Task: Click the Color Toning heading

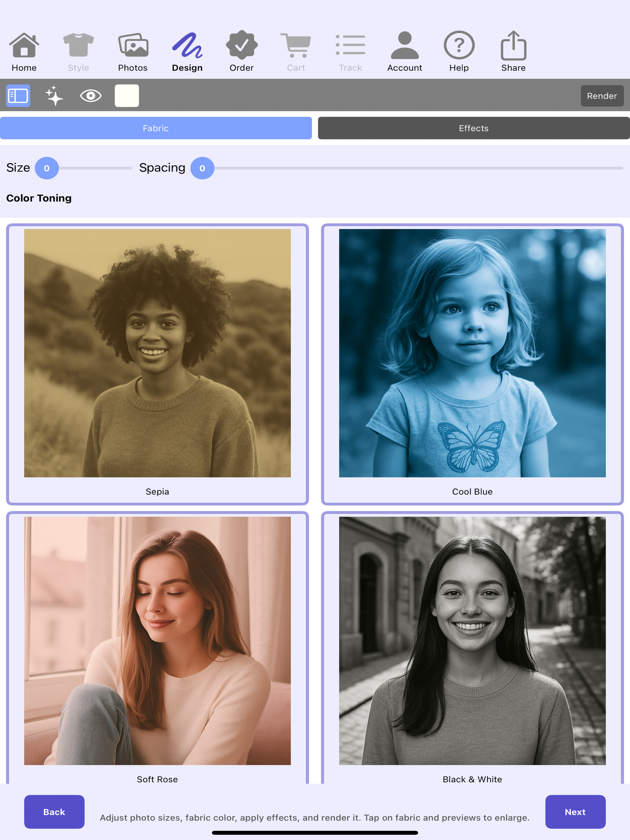Action: (x=39, y=198)
